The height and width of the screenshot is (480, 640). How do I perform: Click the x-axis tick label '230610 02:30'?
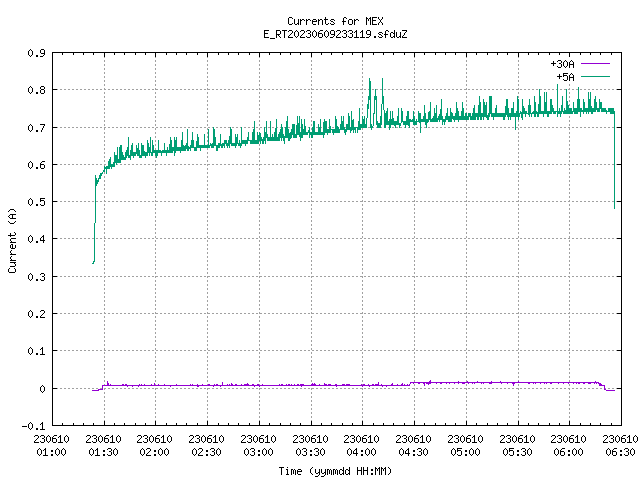[207, 446]
